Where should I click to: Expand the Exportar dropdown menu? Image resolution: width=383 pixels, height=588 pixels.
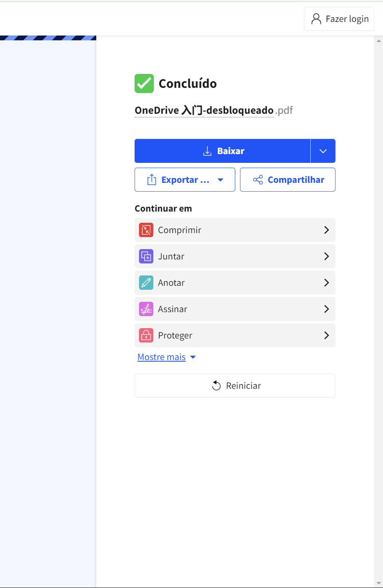point(185,180)
